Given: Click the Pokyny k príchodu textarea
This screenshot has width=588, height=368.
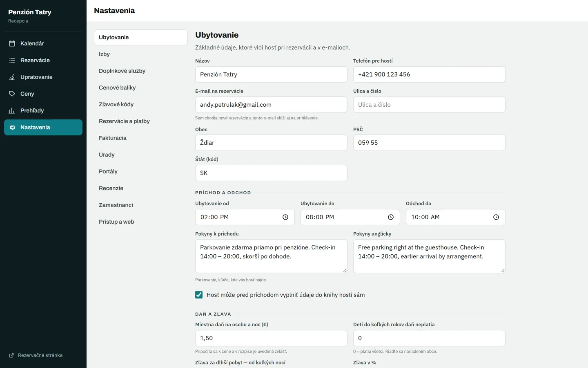Looking at the screenshot, I should tap(271, 256).
